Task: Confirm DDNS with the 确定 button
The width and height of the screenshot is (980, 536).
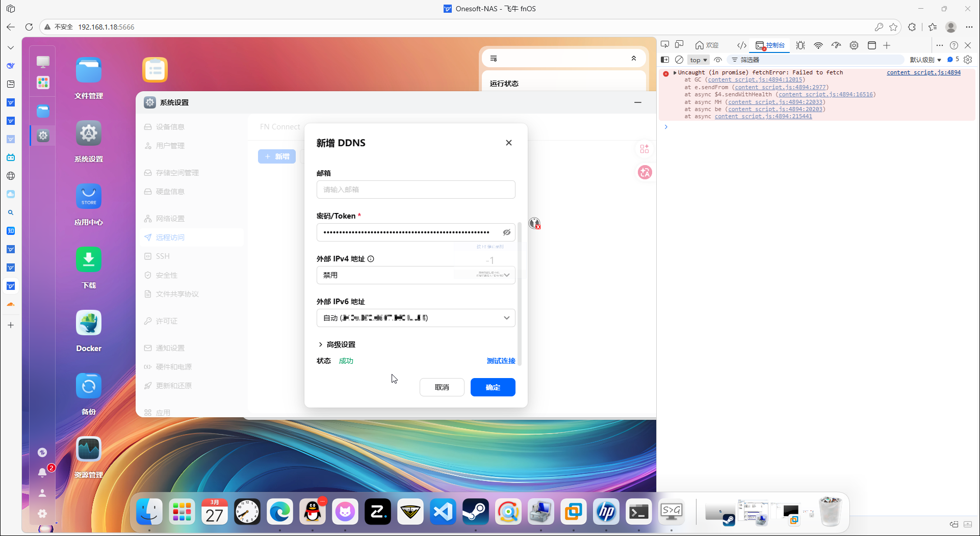Action: pos(493,387)
